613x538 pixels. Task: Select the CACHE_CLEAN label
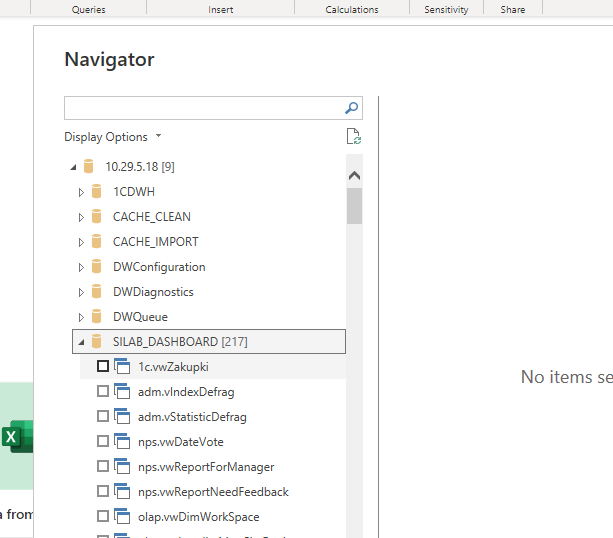152,217
